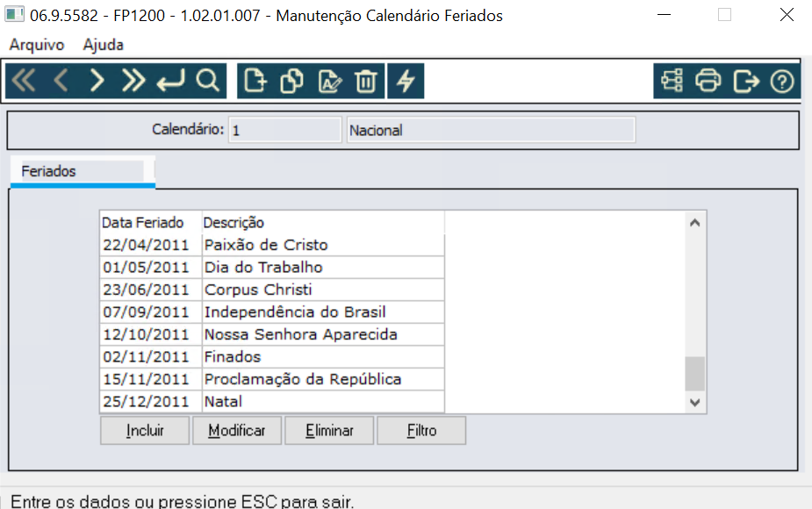Go to previous record arrow
This screenshot has width=812, height=509.
point(61,81)
